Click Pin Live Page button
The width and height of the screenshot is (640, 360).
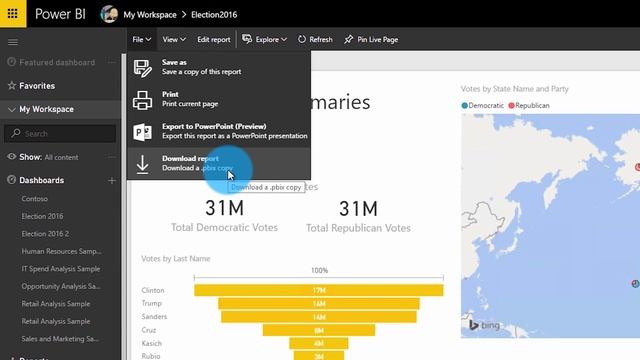[x=371, y=40]
